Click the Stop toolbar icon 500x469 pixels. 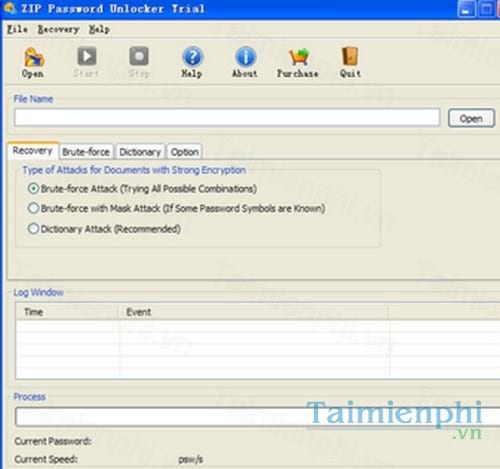coord(139,56)
